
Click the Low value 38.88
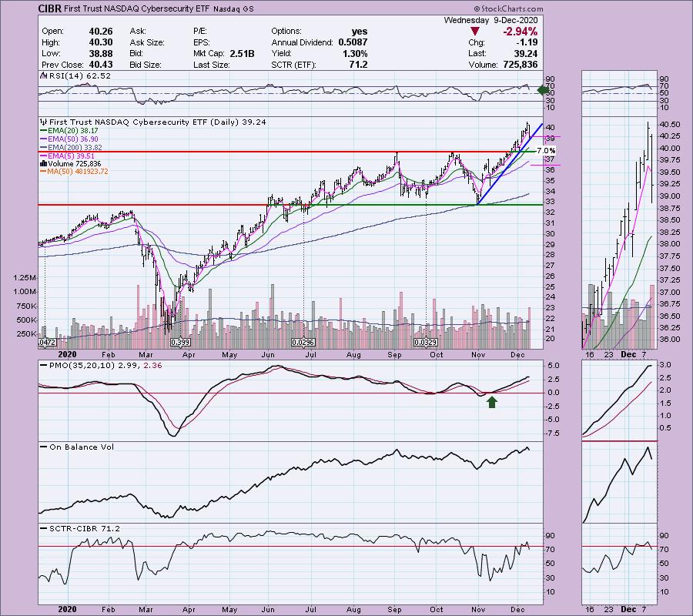101,53
